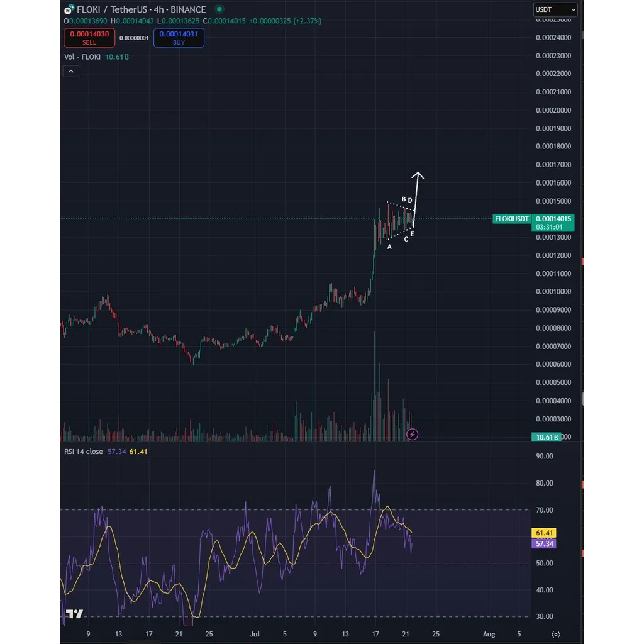Click the volume value 10.61 B in the legend
The height and width of the screenshot is (644, 644).
(x=117, y=57)
